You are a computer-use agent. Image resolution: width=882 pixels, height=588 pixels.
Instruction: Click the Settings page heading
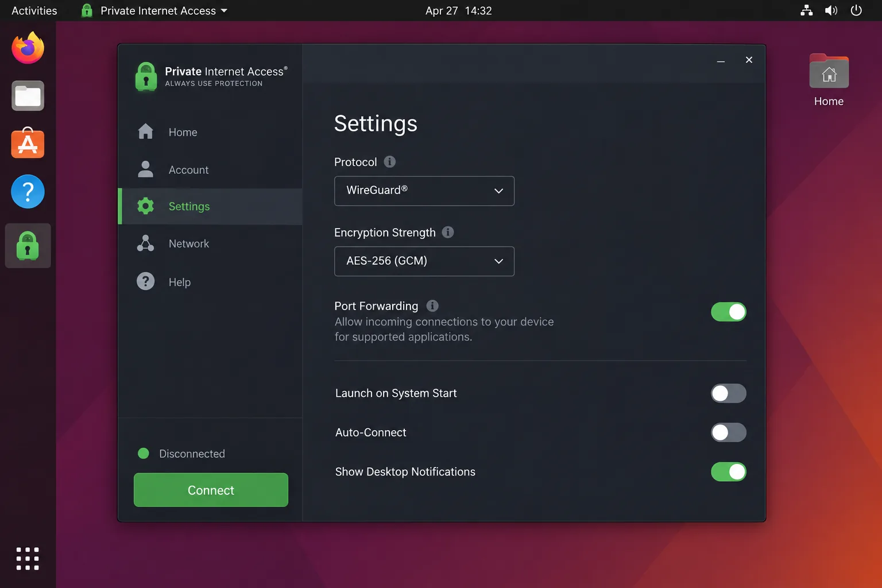tap(376, 124)
